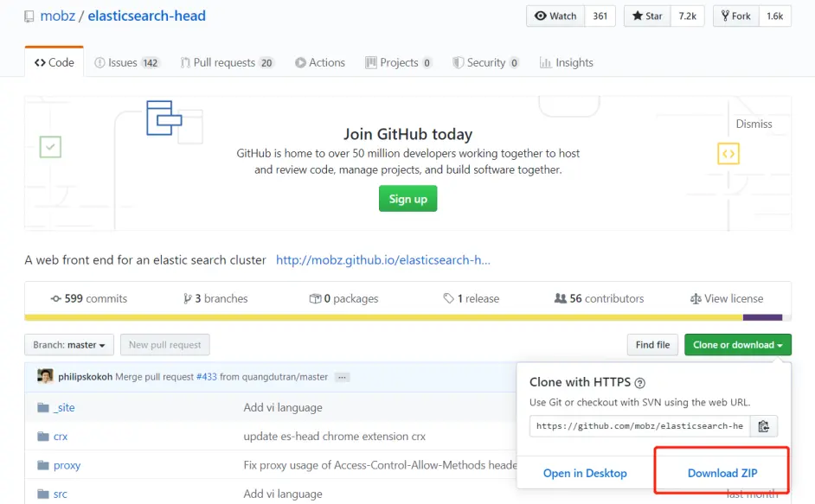Click the purple language bar segment
Image resolution: width=815 pixels, height=504 pixels.
tap(762, 317)
